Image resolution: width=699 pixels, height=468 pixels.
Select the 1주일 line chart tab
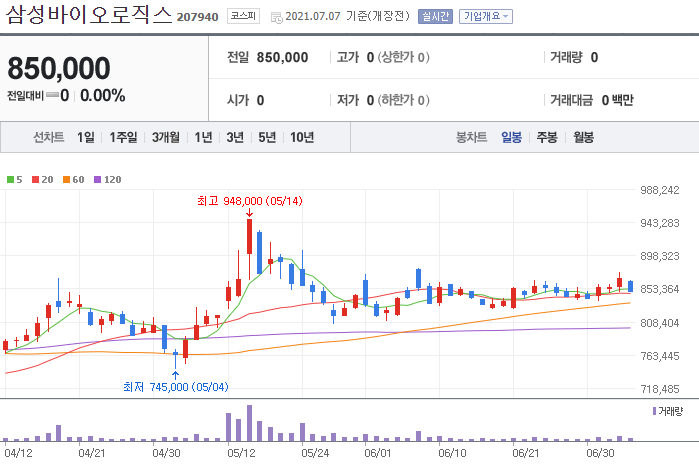pyautogui.click(x=123, y=137)
